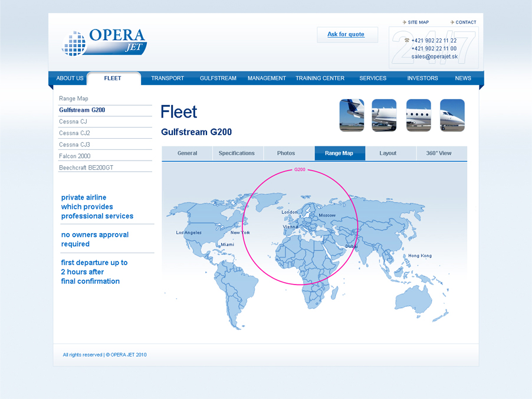Viewport: 532px width, 399px height.
Task: Click the Ask for quote button
Action: pos(347,35)
